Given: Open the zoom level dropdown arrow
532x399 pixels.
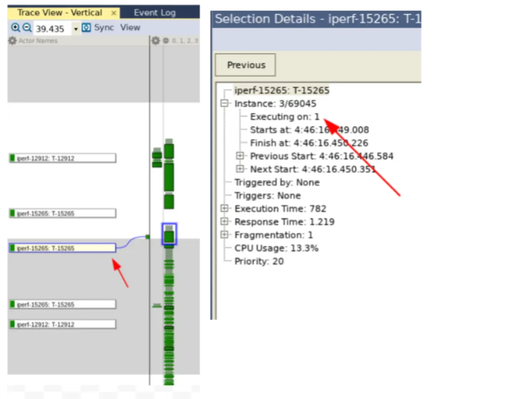Looking at the screenshot, I should [x=76, y=29].
